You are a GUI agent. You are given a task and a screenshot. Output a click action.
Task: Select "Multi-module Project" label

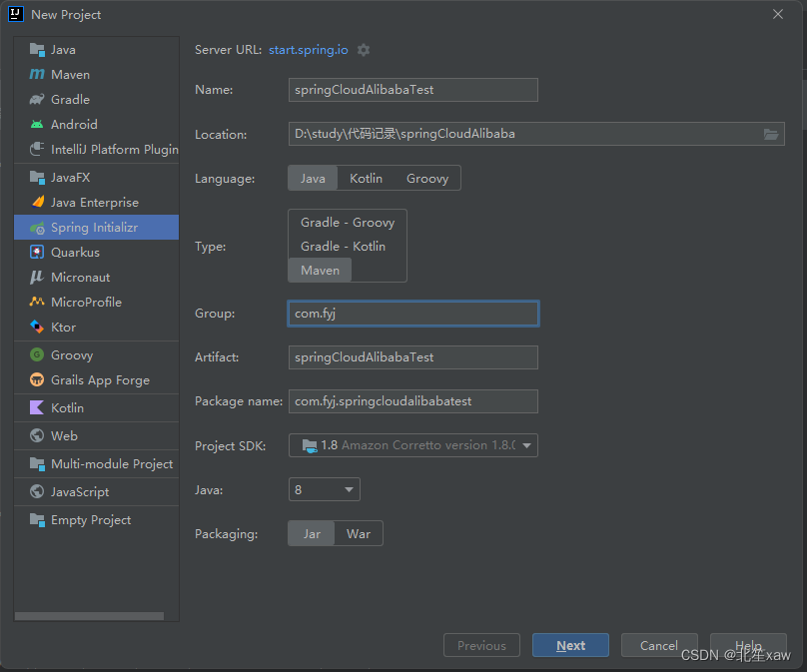112,464
